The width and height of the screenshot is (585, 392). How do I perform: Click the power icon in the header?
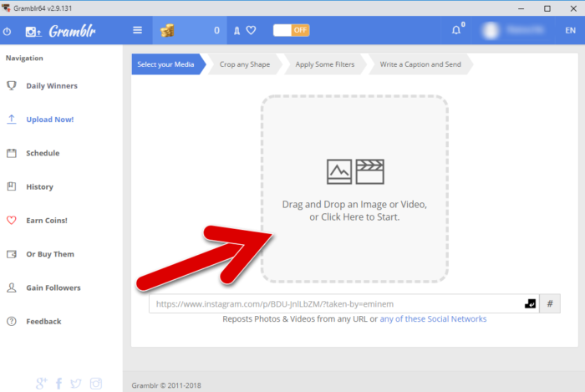(7, 31)
